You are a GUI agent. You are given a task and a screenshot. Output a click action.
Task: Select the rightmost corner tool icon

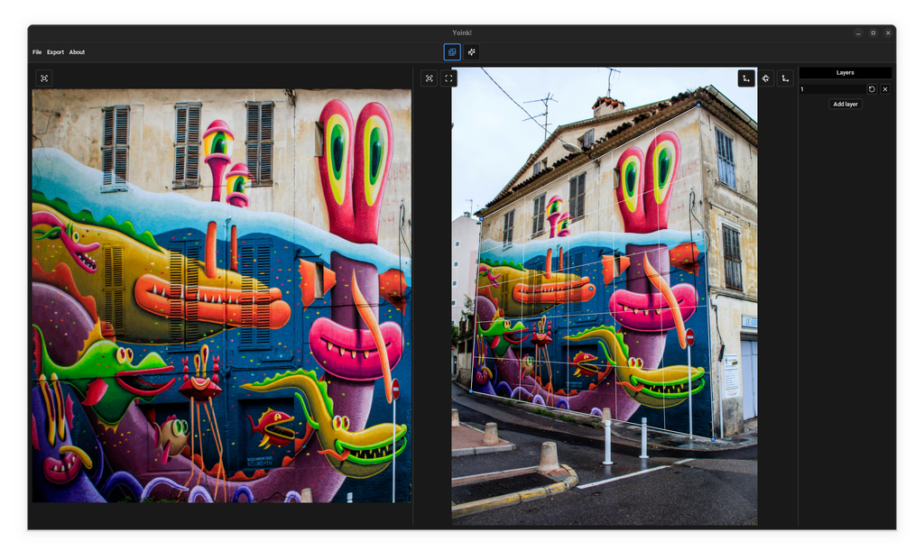click(785, 78)
